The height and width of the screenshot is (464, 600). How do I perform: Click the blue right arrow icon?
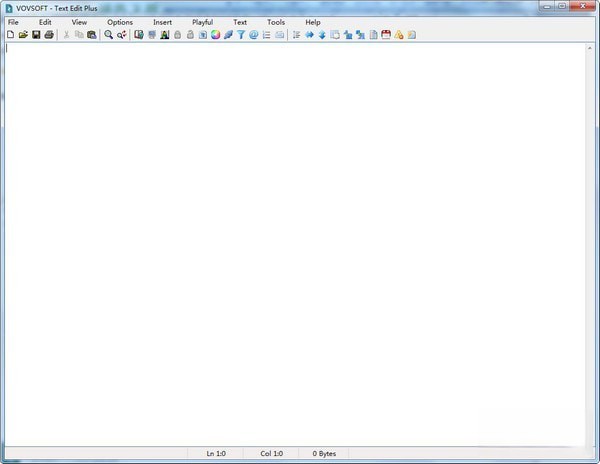pyautogui.click(x=309, y=35)
